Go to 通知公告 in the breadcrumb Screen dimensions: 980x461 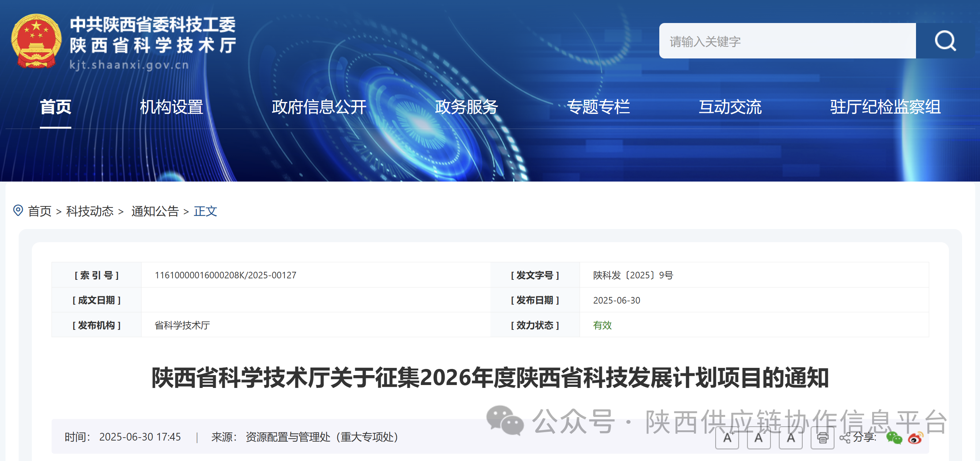(155, 211)
